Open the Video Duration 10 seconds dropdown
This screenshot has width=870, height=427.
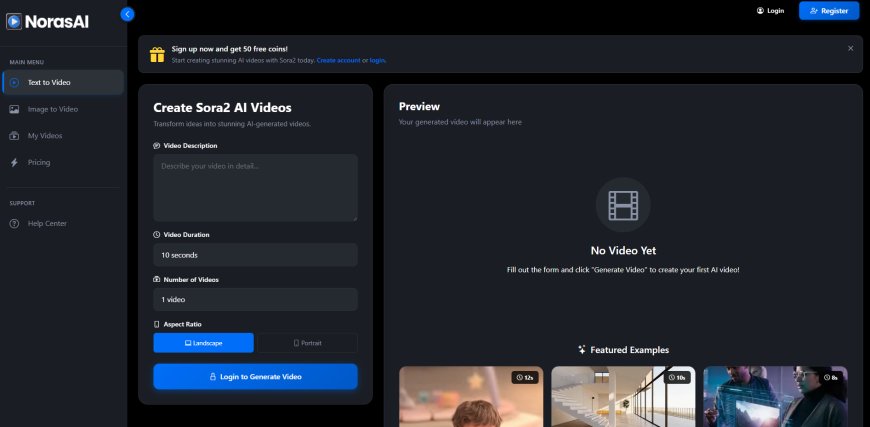pyautogui.click(x=255, y=255)
